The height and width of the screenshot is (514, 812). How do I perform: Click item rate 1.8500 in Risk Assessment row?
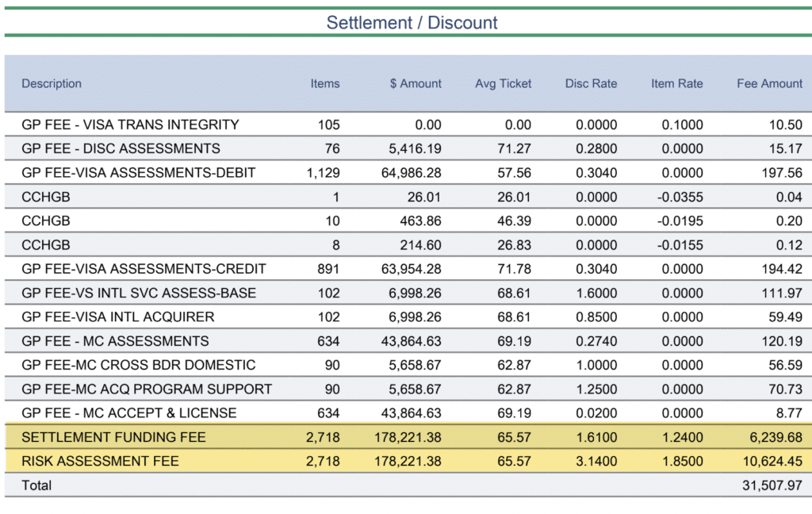click(683, 461)
